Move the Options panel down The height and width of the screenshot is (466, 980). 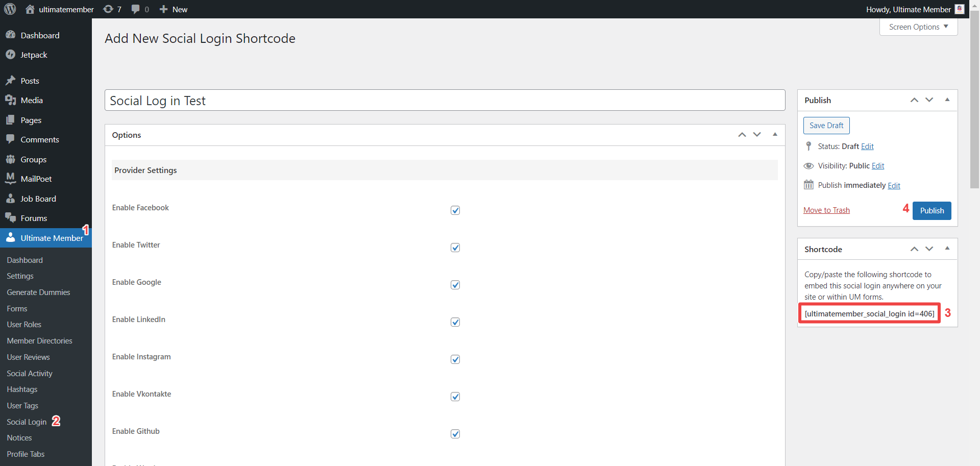757,135
